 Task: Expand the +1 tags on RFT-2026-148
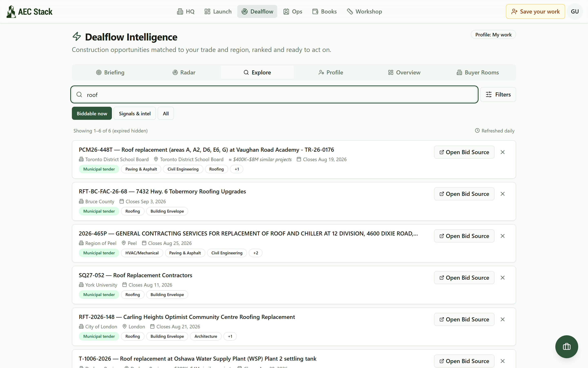tap(230, 336)
